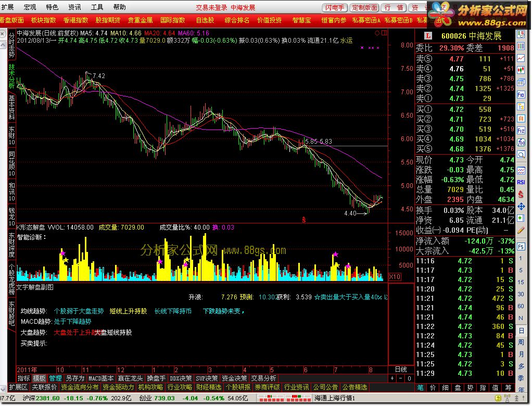Viewport: 532px width, 406px height.
Task: Click the yellow status icon in status bar
Action: tap(498, 398)
